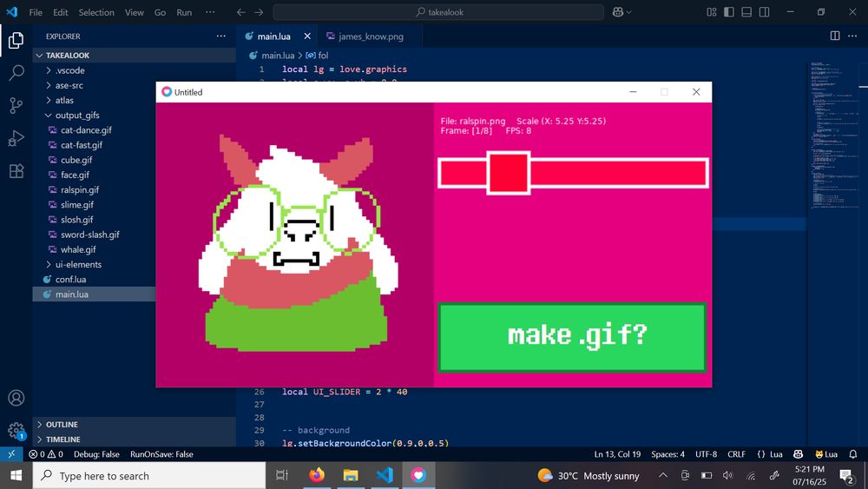Click the CRLF line ending indicator
The image size is (868, 489).
tap(736, 454)
